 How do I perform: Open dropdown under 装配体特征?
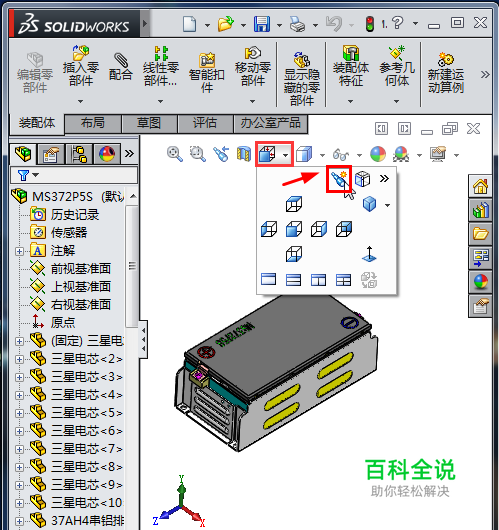[350, 101]
